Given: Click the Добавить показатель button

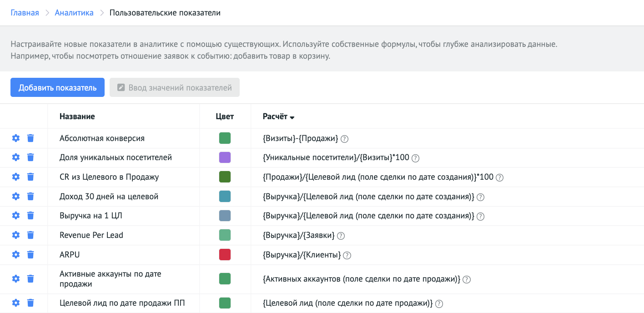Looking at the screenshot, I should [x=57, y=88].
